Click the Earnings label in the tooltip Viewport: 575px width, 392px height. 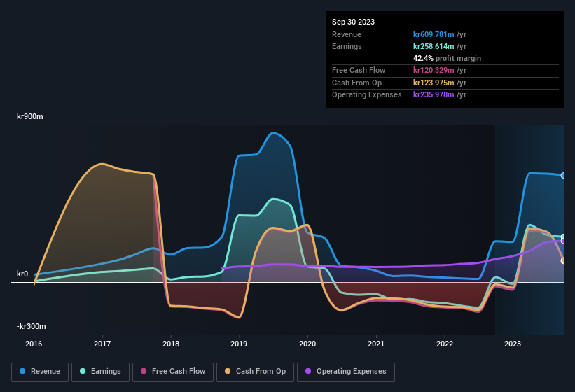[x=347, y=46]
